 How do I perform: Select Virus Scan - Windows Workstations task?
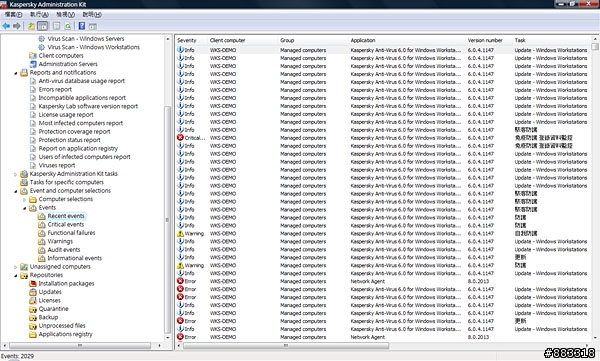(93, 47)
